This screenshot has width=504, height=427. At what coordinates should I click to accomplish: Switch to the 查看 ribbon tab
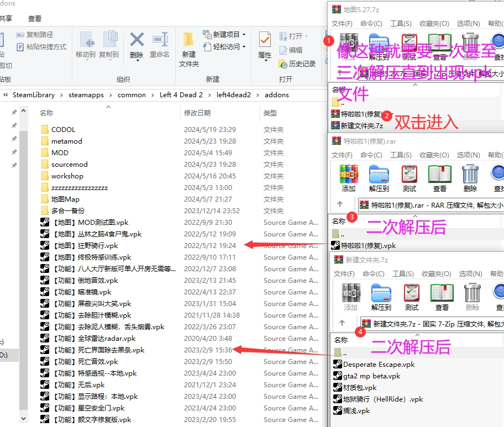coord(35,19)
